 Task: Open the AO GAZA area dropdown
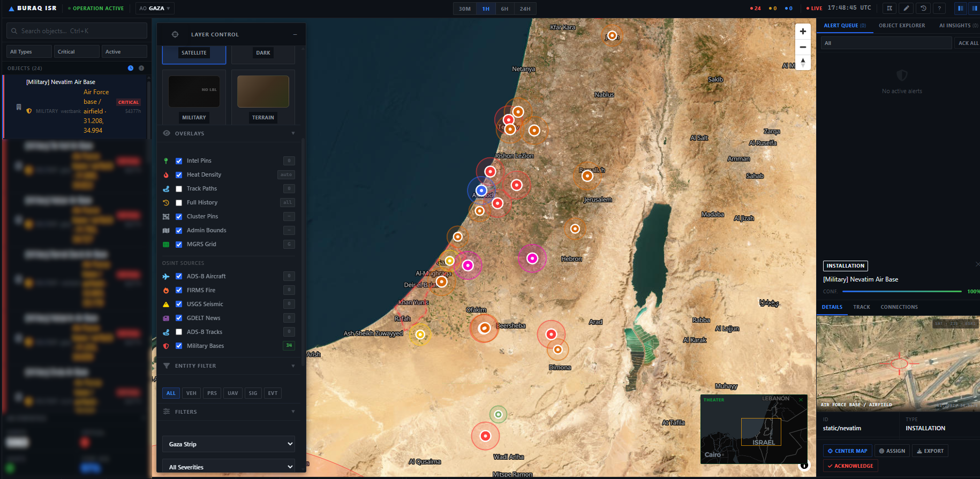tap(155, 9)
